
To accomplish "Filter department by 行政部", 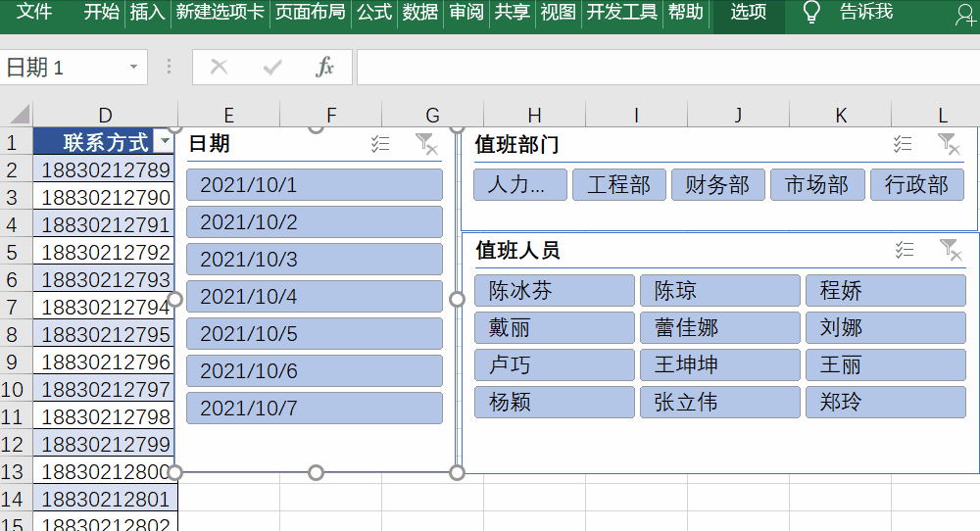I will [x=917, y=185].
